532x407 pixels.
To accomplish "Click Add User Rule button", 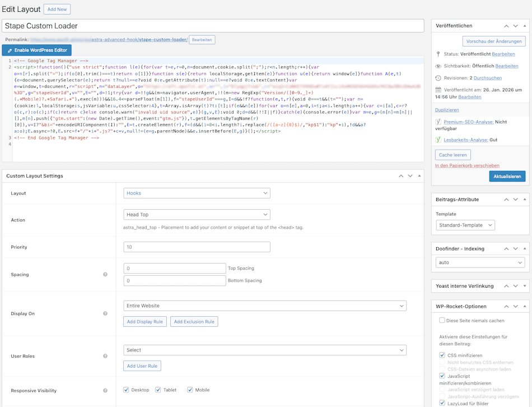I will (142, 366).
